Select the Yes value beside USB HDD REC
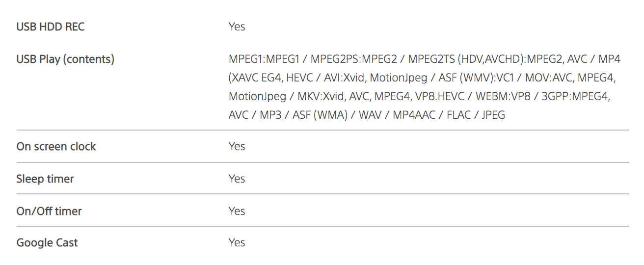 [x=237, y=27]
